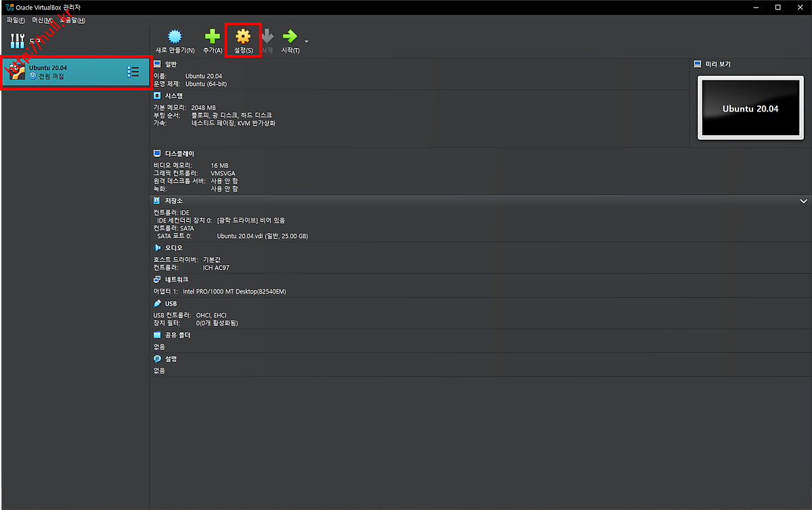Click the 추가(A) green plus icon
The width and height of the screenshot is (812, 510).
(x=212, y=37)
